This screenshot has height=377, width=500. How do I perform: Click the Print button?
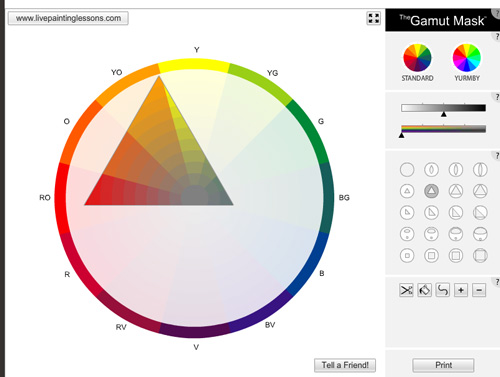(443, 365)
